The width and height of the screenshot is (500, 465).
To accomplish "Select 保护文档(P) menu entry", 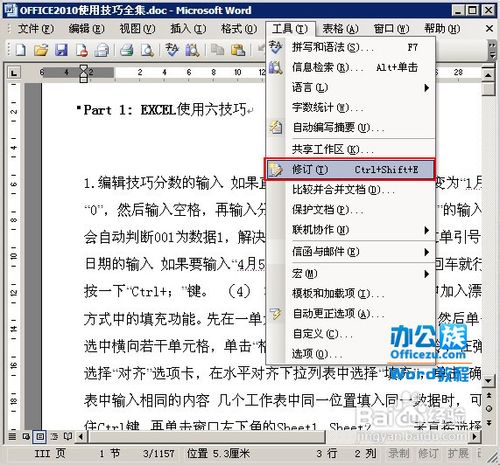I will [351, 210].
